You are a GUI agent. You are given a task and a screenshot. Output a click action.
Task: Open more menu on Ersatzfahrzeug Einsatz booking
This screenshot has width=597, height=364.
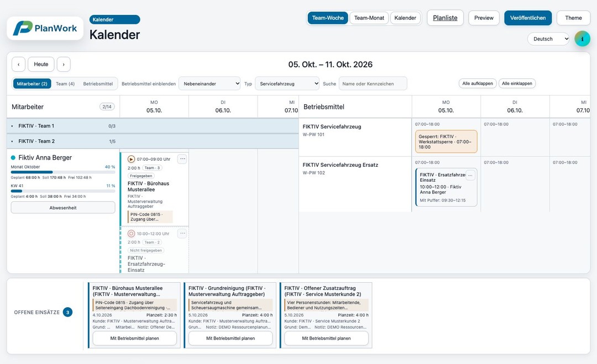470,175
